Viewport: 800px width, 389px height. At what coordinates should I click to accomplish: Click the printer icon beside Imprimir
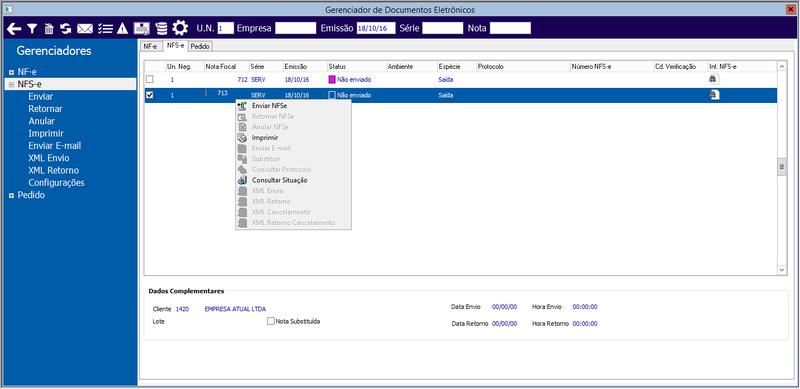click(x=242, y=137)
